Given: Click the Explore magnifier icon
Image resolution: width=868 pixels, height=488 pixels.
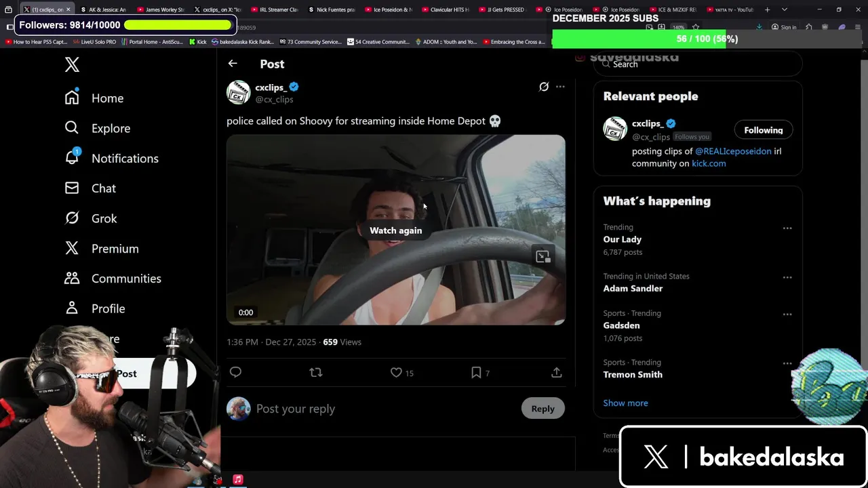Looking at the screenshot, I should coord(72,127).
